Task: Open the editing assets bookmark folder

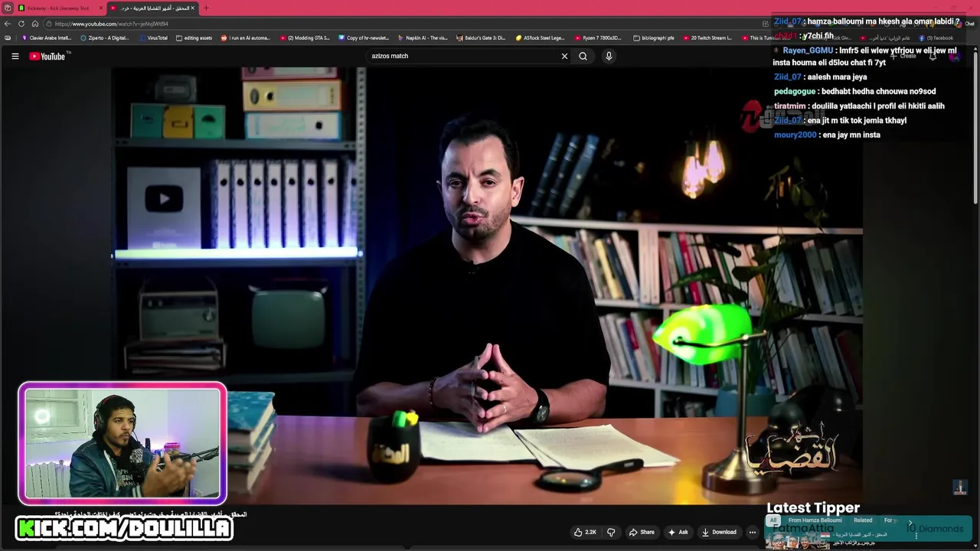Action: (x=194, y=37)
